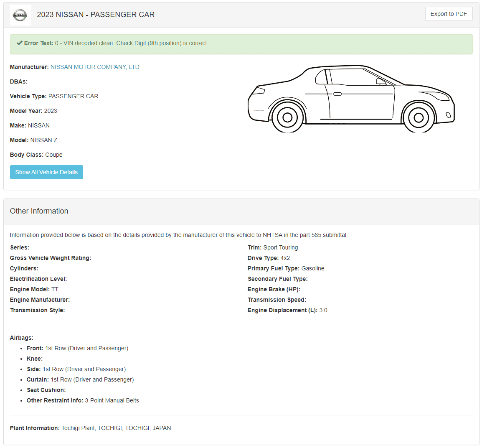Image resolution: width=482 pixels, height=448 pixels.
Task: Click the Make 'NISSAN' value
Action: 39,125
